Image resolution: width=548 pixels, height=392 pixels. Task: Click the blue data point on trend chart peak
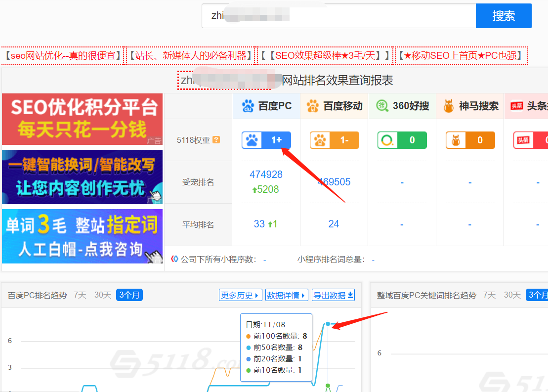tap(328, 324)
